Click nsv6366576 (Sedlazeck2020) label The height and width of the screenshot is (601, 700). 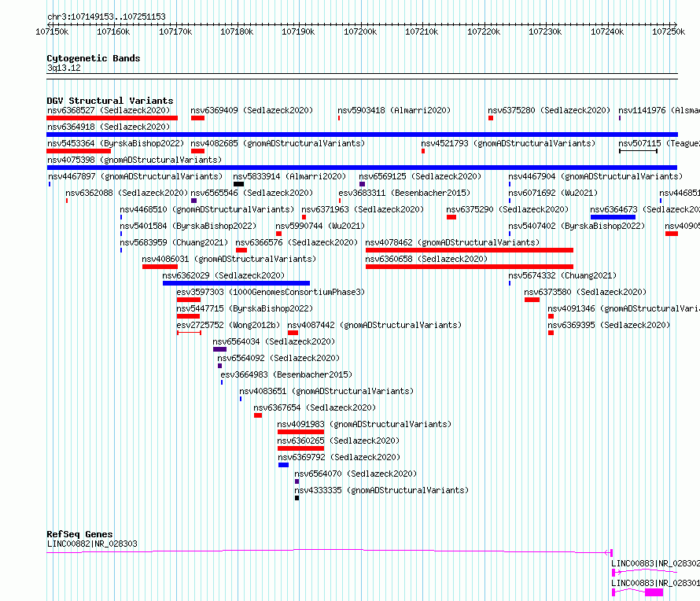pos(297,242)
